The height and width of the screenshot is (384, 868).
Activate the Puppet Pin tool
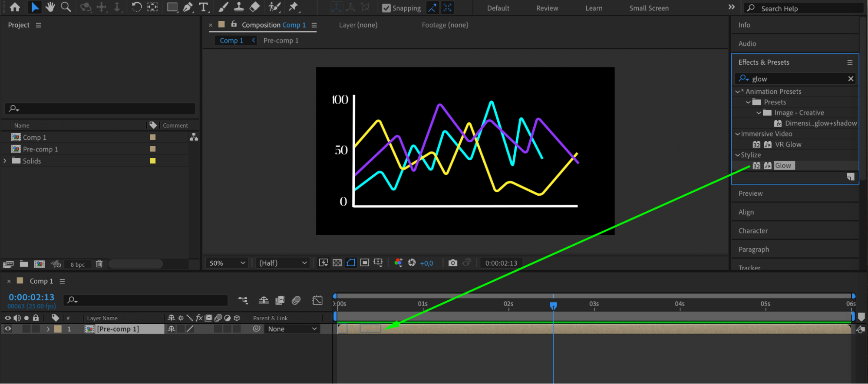[294, 7]
